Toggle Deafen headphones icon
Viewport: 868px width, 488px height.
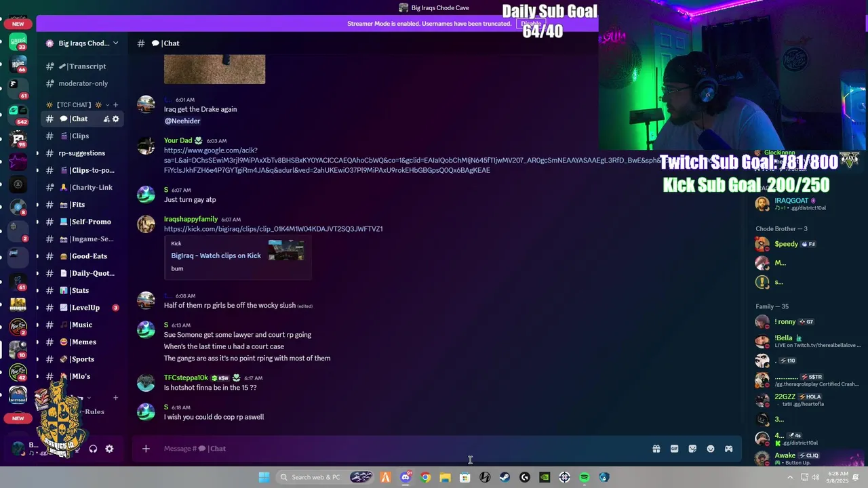pos(93,449)
